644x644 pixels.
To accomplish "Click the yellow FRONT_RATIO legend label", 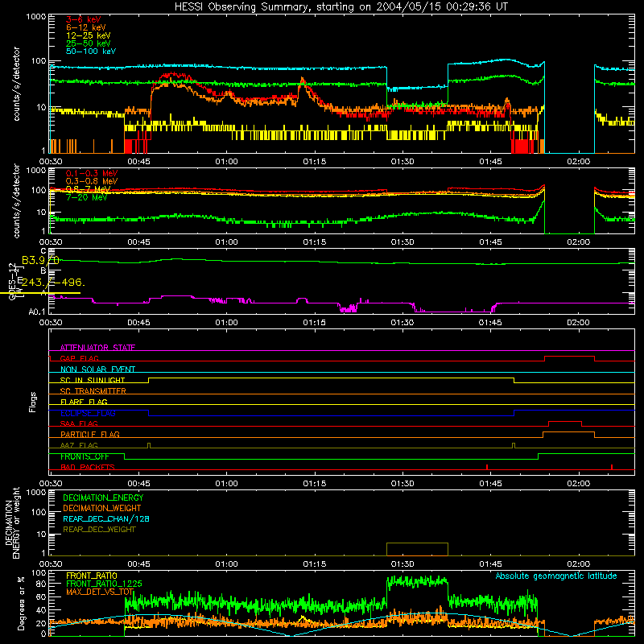I will click(92, 576).
